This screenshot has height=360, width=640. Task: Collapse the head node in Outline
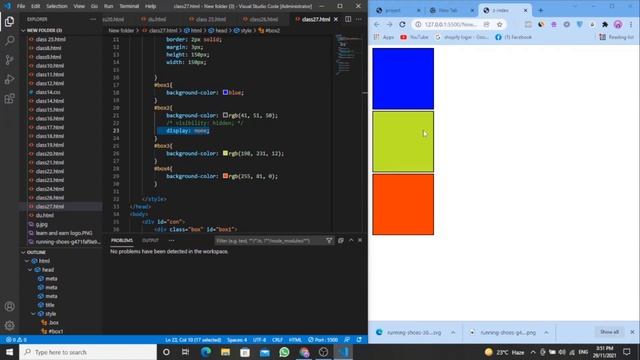click(x=30, y=270)
